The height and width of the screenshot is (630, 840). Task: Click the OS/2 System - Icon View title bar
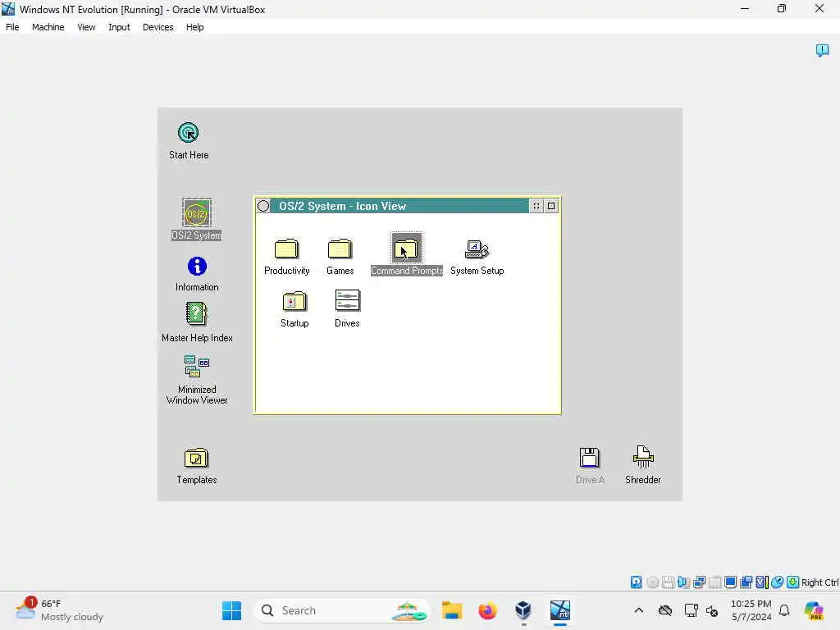click(x=399, y=206)
